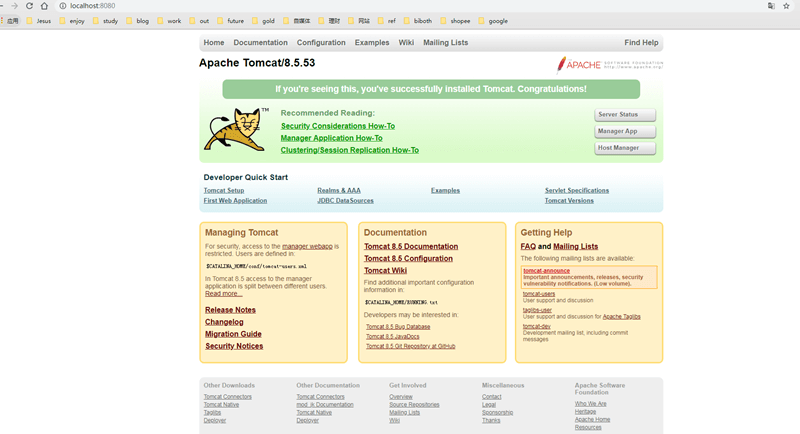Open the Tomcat Versions link

tap(569, 200)
